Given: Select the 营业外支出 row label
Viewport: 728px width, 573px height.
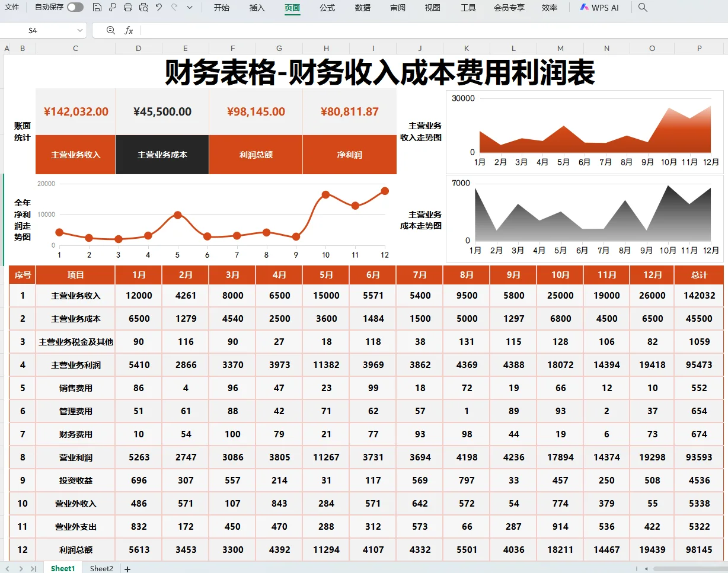Looking at the screenshot, I should pos(76,527).
